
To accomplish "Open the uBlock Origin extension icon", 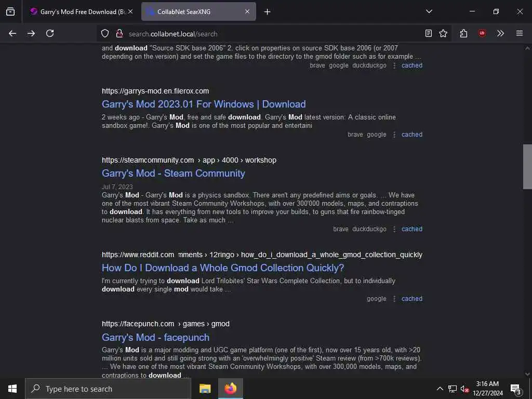I will pos(482,33).
